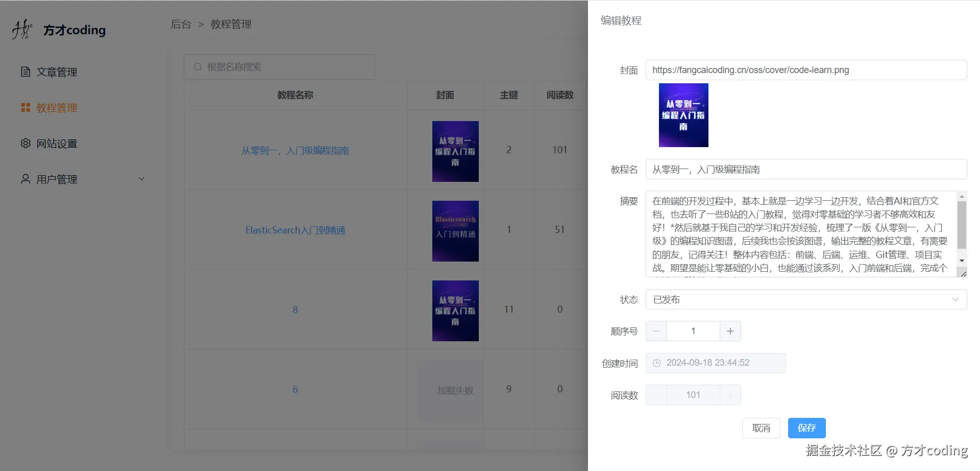Click the 编辑教程 panel title

coord(621,20)
